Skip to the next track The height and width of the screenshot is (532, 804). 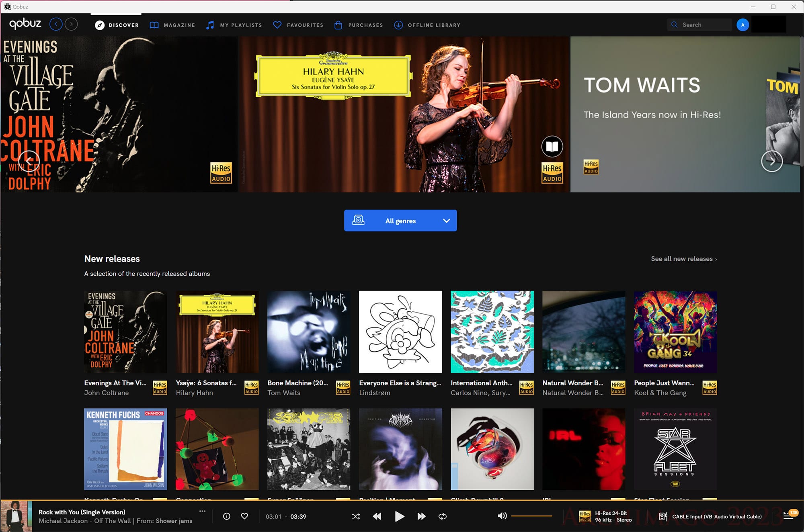click(421, 516)
